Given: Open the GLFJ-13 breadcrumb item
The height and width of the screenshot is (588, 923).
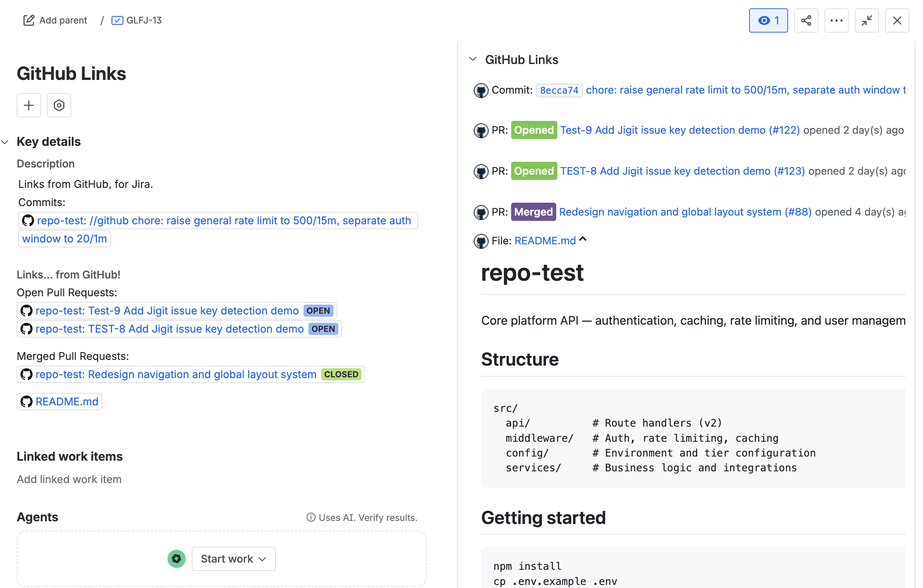Looking at the screenshot, I should click(x=144, y=20).
